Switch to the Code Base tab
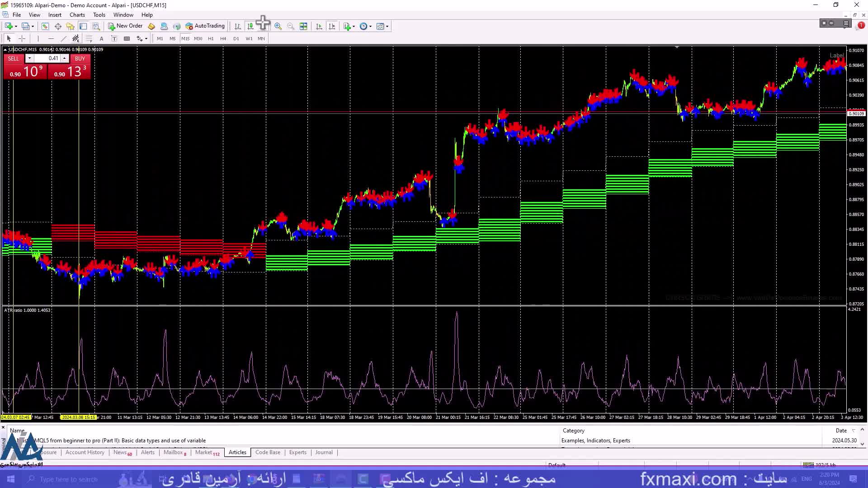 [x=268, y=452]
